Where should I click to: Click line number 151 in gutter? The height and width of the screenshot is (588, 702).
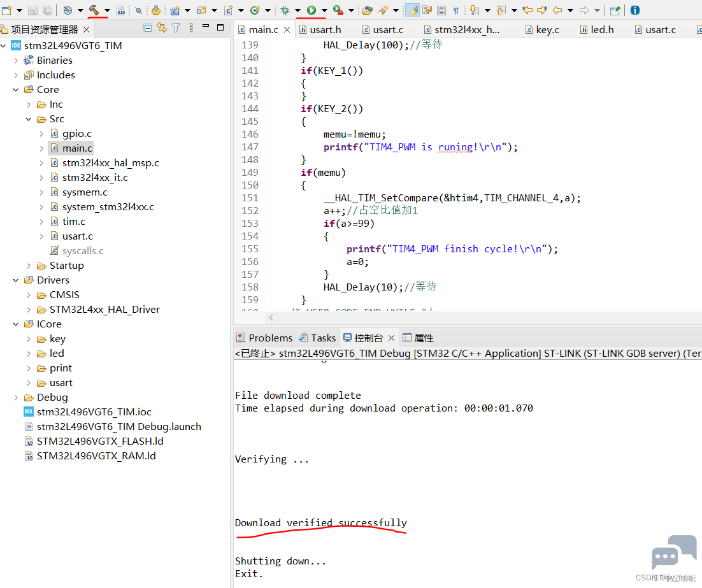point(250,198)
